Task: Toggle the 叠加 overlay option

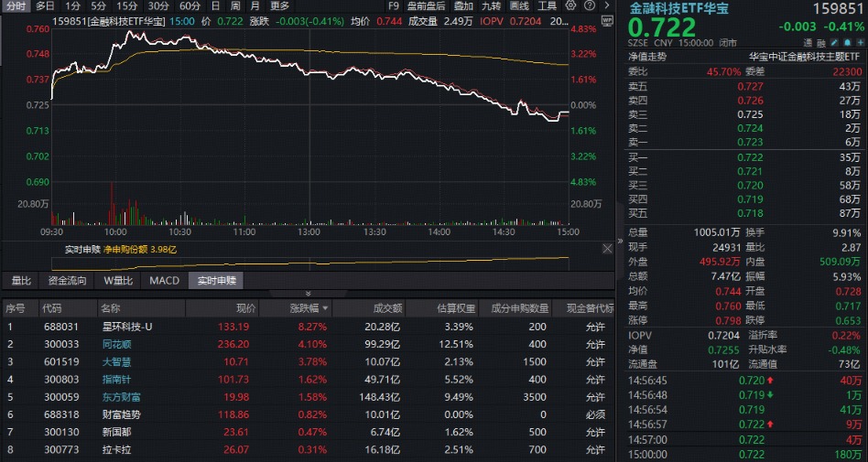Action: pyautogui.click(x=463, y=5)
